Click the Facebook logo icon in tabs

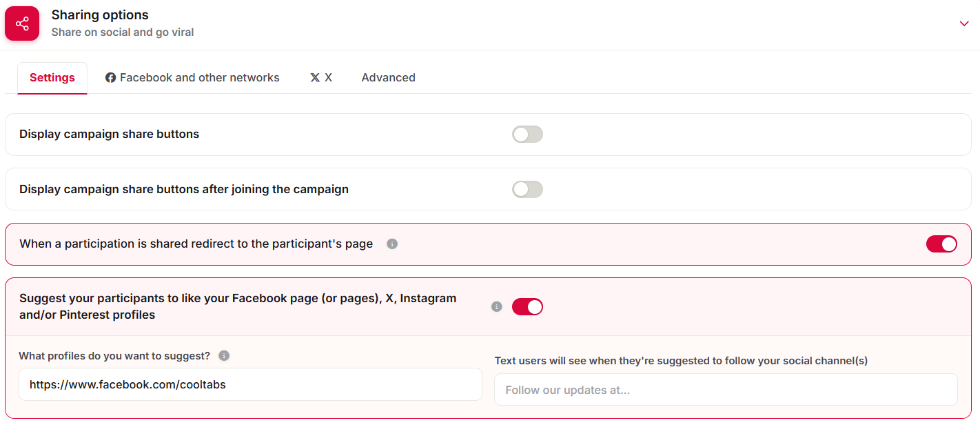(110, 78)
